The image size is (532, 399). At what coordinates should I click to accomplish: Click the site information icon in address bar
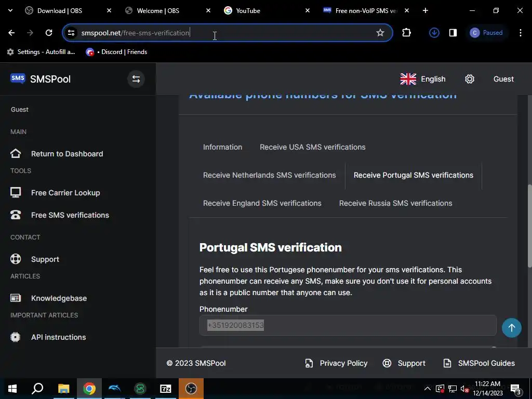point(71,33)
